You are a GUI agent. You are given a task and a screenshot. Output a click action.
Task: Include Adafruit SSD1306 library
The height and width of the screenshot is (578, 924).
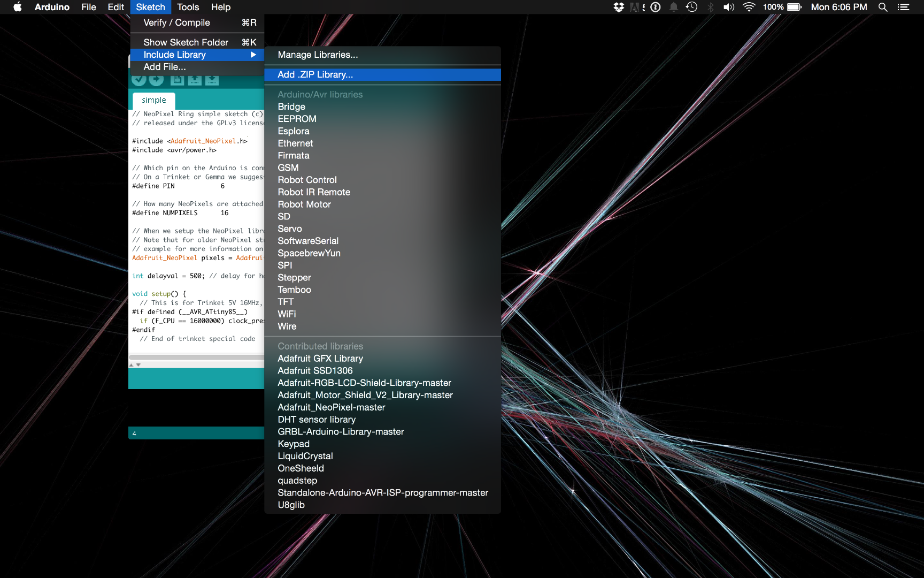coord(382,371)
